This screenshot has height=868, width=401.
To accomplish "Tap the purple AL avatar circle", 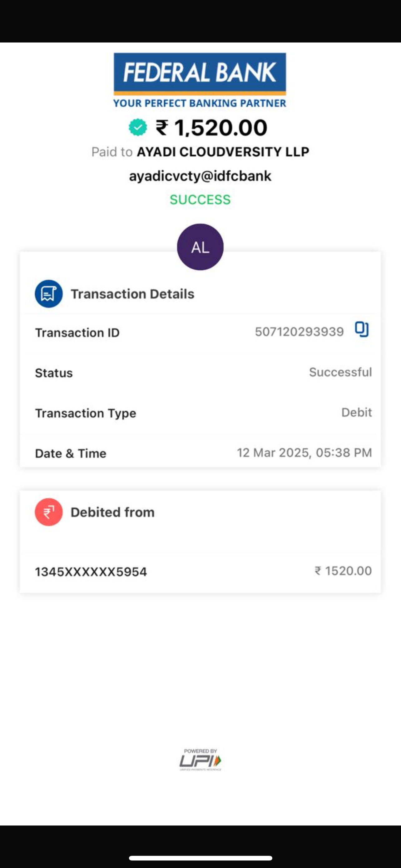I will pyautogui.click(x=200, y=247).
